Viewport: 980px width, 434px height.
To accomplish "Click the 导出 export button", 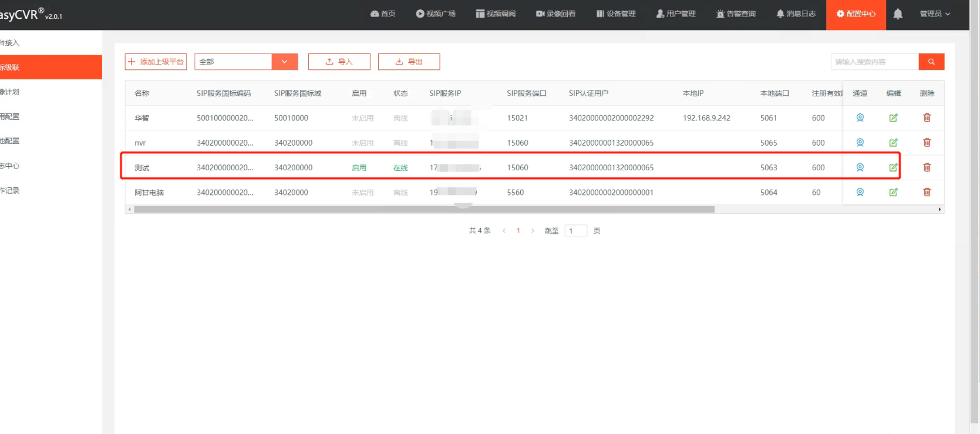I will 409,62.
